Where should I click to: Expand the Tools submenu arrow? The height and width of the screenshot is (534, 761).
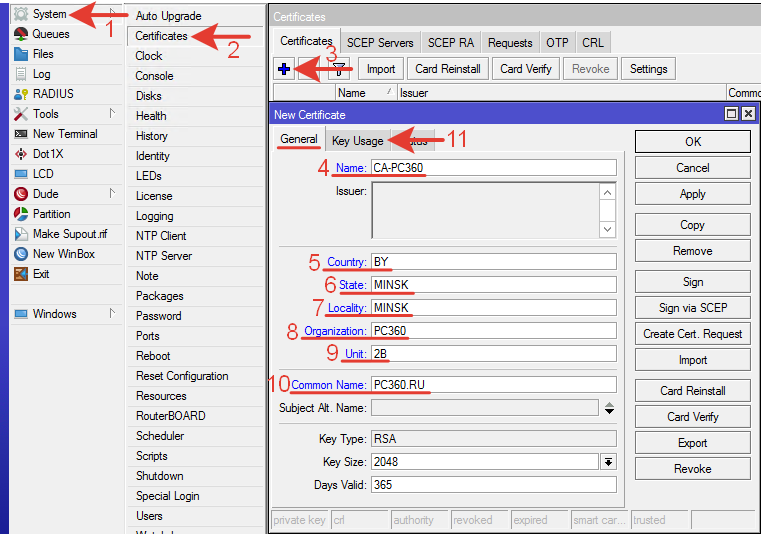click(112, 114)
